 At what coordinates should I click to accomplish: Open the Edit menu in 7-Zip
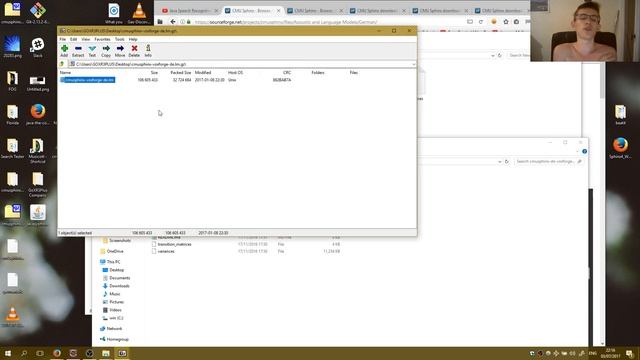[73, 39]
